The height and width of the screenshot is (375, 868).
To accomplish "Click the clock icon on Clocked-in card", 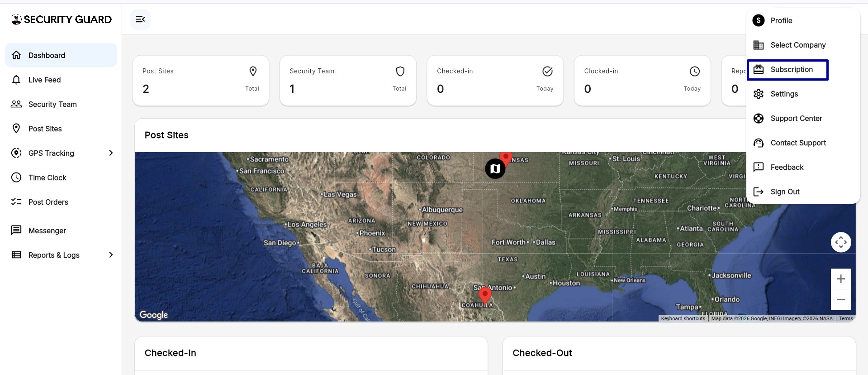I will pyautogui.click(x=695, y=71).
